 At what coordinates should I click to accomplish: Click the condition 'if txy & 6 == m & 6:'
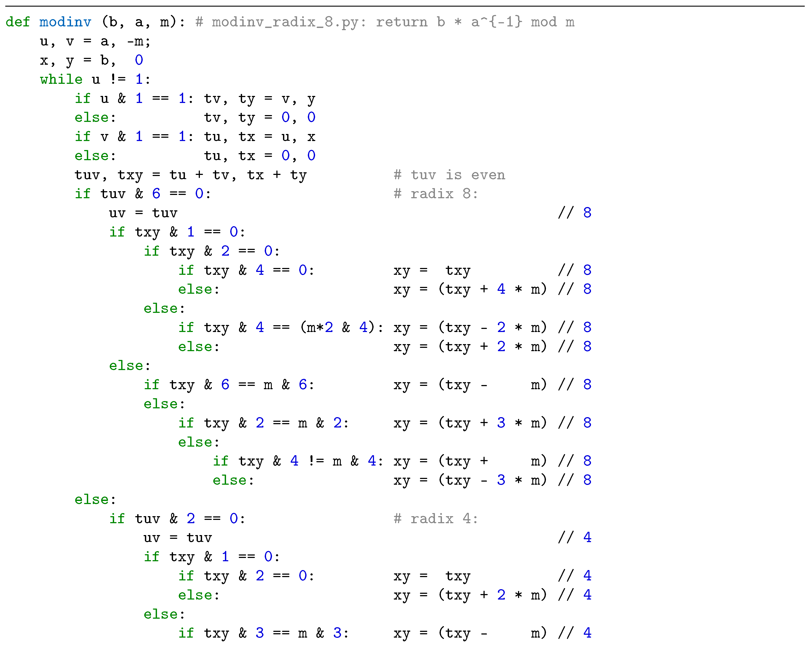click(x=229, y=385)
